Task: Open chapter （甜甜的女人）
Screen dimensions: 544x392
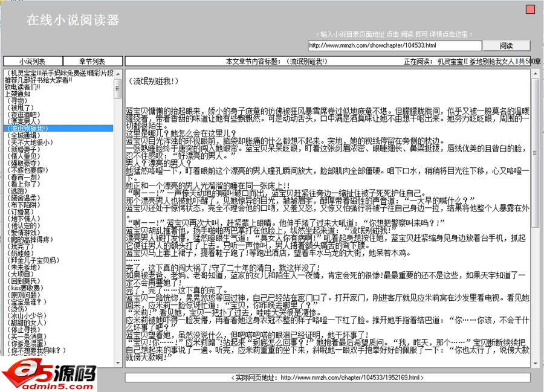Action: point(27,323)
